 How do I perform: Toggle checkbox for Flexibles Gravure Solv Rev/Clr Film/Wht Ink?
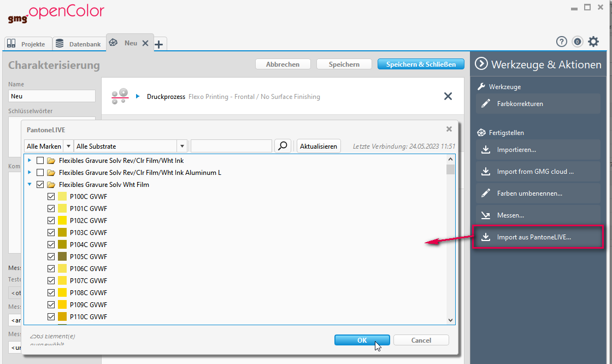[40, 161]
